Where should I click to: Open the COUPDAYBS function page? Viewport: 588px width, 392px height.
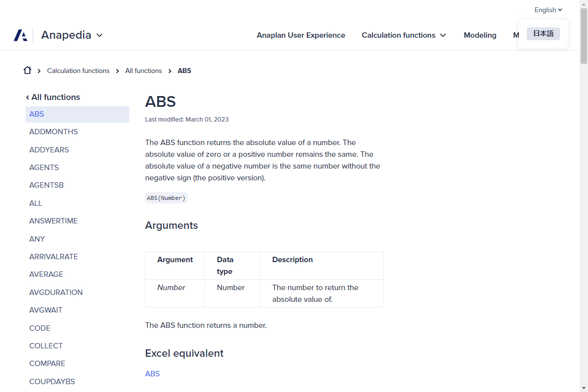click(52, 381)
